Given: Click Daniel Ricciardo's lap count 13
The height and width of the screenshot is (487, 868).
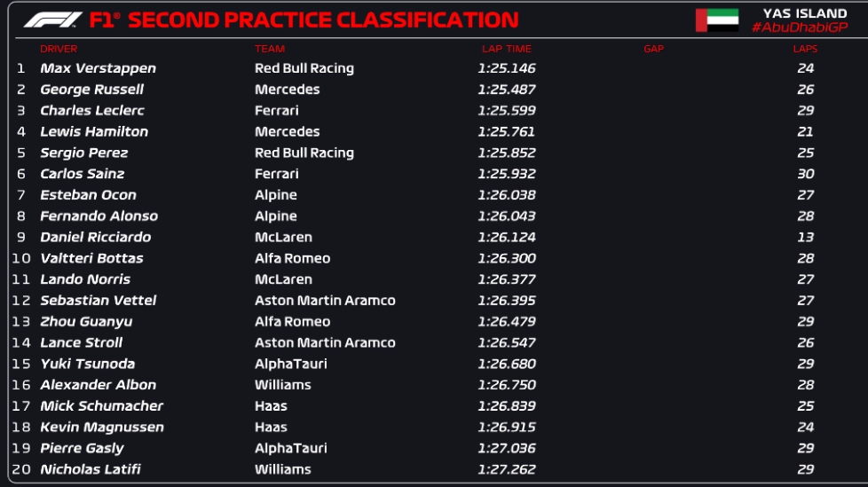Looking at the screenshot, I should click(x=806, y=238).
